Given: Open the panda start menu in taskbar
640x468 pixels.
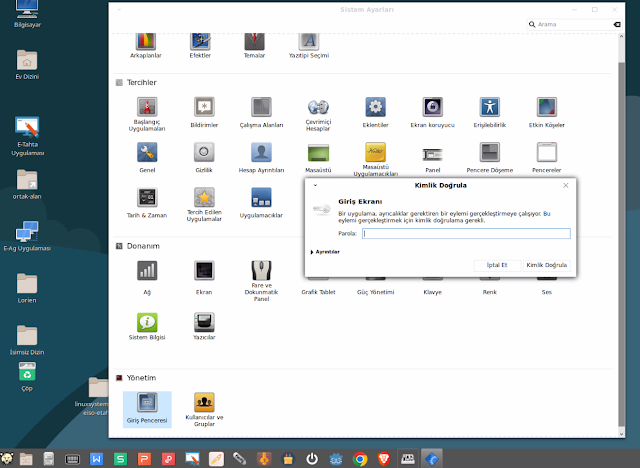Looking at the screenshot, I should (x=7, y=459).
